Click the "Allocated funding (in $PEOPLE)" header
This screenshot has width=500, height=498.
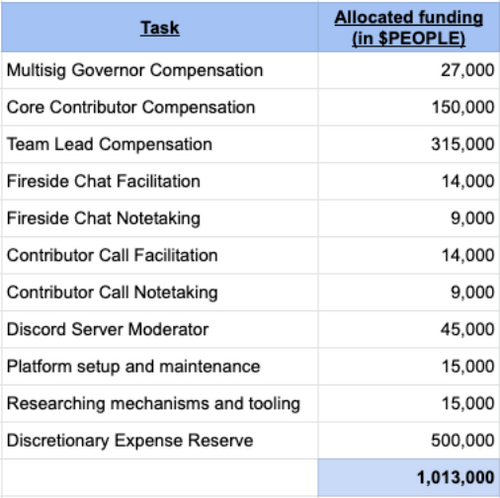(x=409, y=28)
